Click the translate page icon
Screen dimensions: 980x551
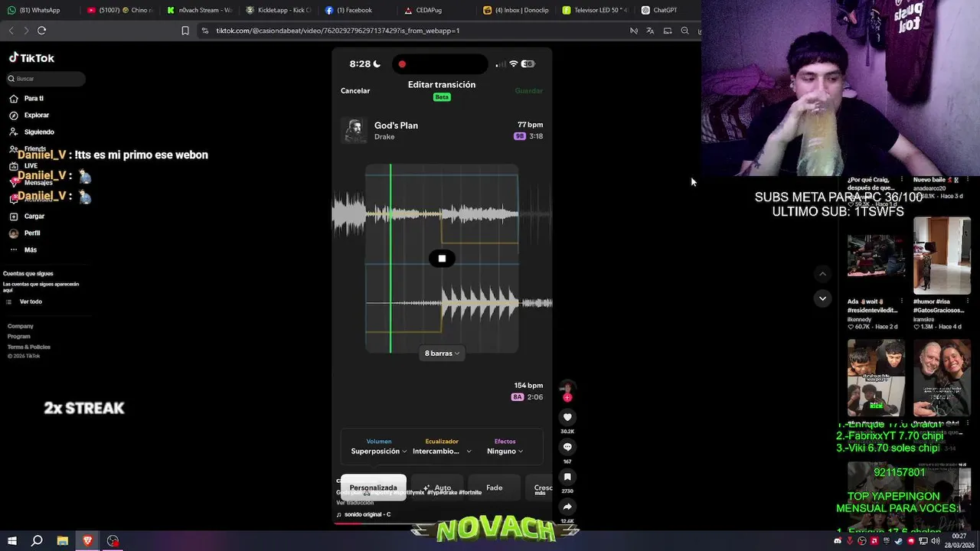click(x=650, y=31)
